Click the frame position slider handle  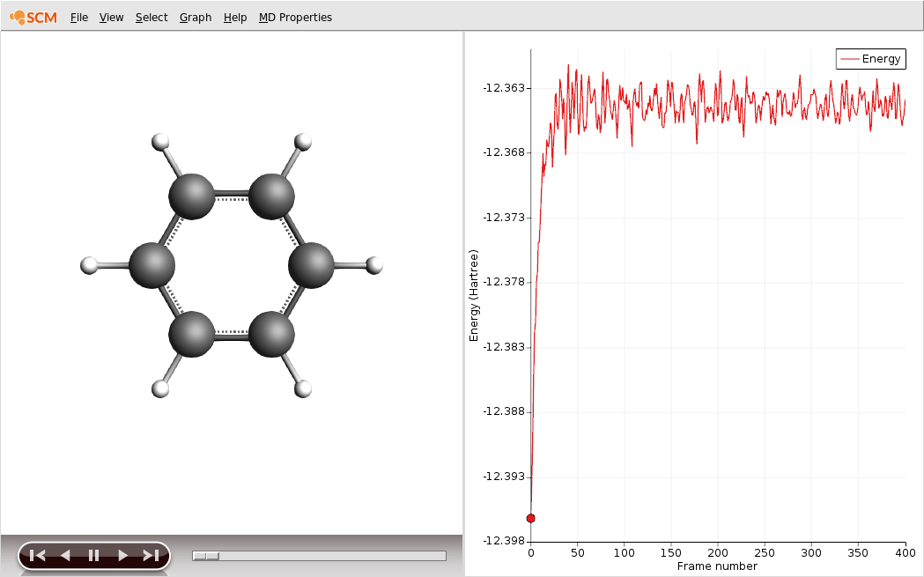[206, 556]
